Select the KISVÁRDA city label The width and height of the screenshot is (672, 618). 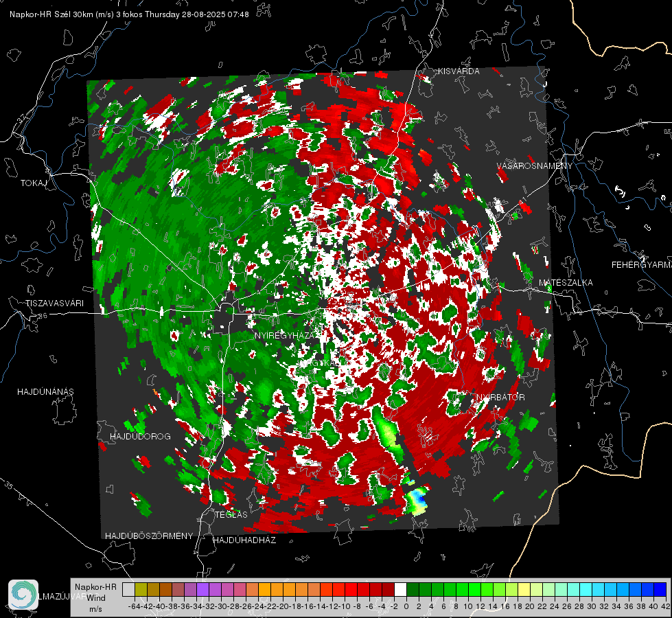(x=459, y=71)
